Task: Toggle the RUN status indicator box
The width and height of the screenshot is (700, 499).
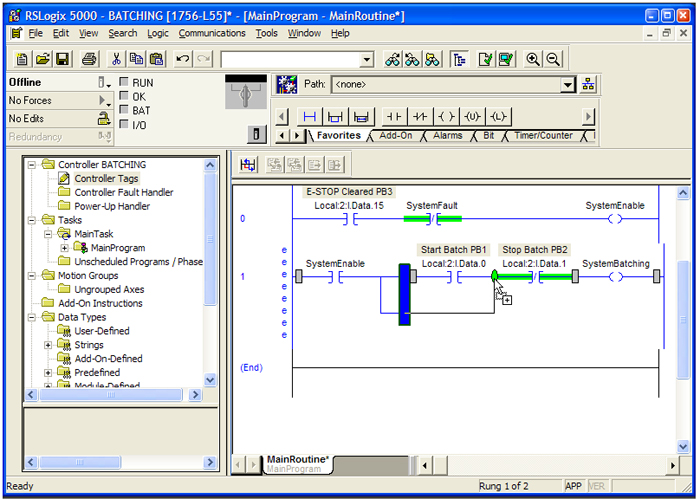Action: point(124,82)
